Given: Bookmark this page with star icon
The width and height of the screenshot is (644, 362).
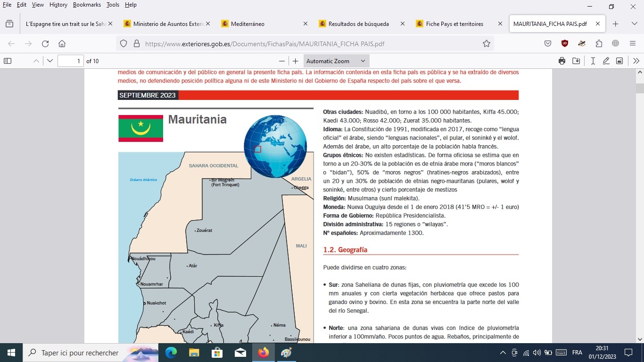Looking at the screenshot, I should coord(487,43).
